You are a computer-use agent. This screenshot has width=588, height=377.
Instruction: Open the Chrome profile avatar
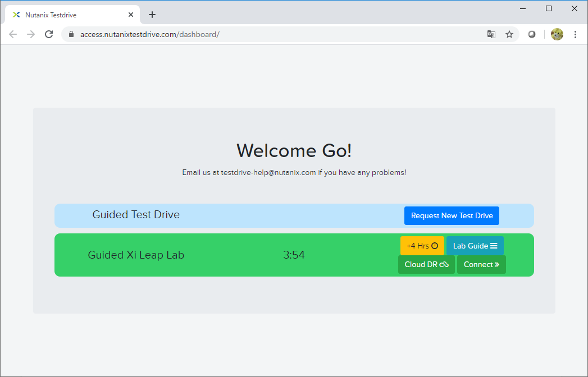(557, 34)
